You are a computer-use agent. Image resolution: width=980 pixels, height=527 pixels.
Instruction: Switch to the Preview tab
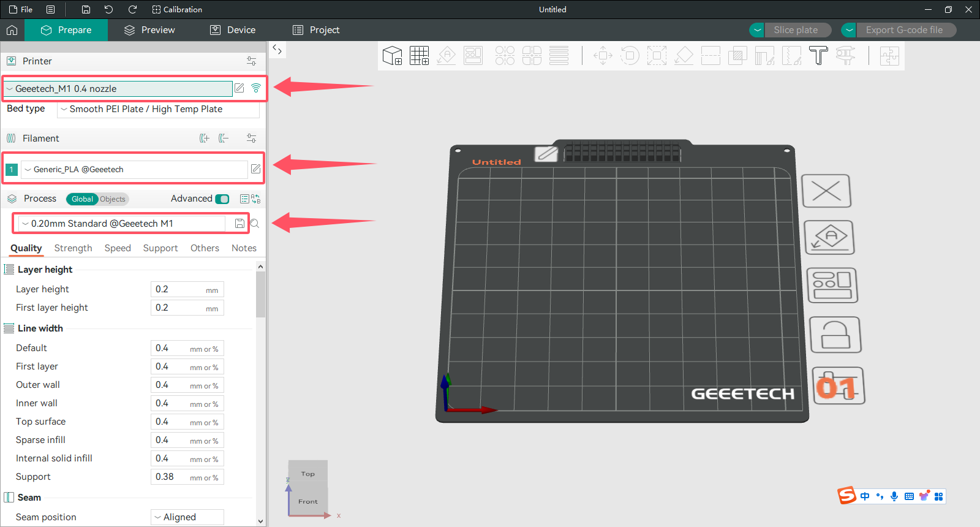(149, 30)
